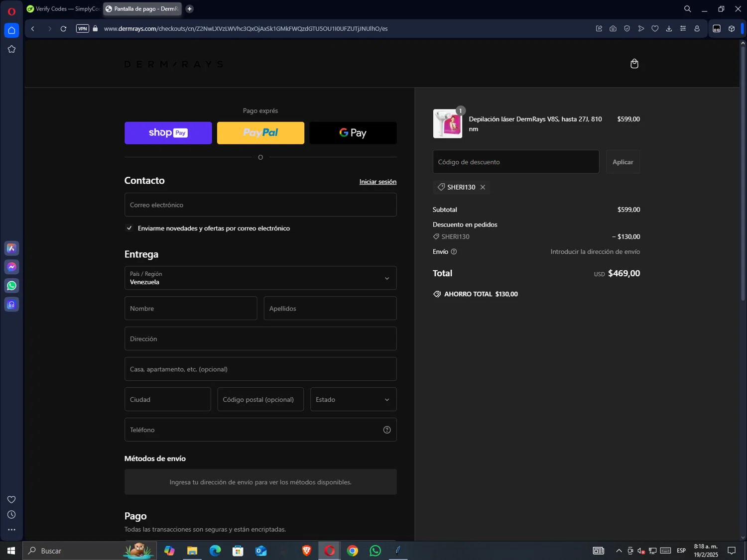Pay with PayPal button

(260, 133)
